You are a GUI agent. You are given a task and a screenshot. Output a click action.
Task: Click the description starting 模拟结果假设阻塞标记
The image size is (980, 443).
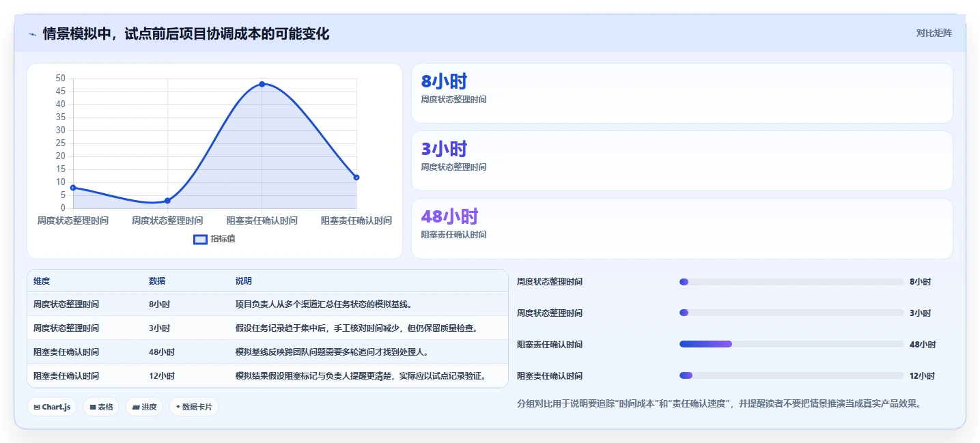click(x=361, y=376)
